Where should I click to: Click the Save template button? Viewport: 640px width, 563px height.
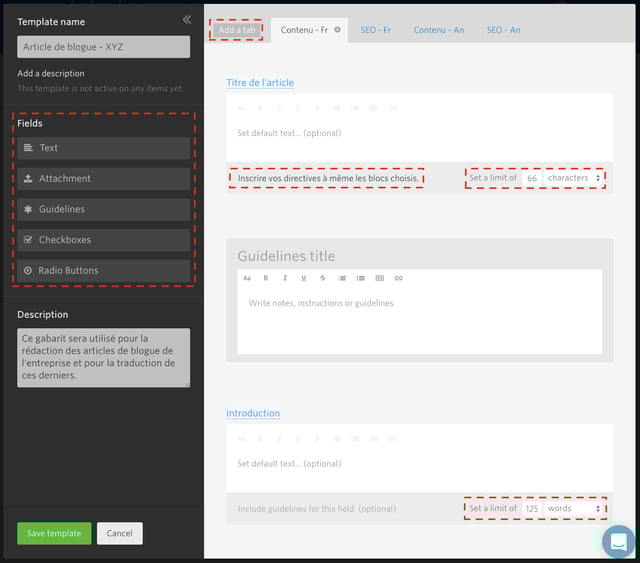point(54,533)
